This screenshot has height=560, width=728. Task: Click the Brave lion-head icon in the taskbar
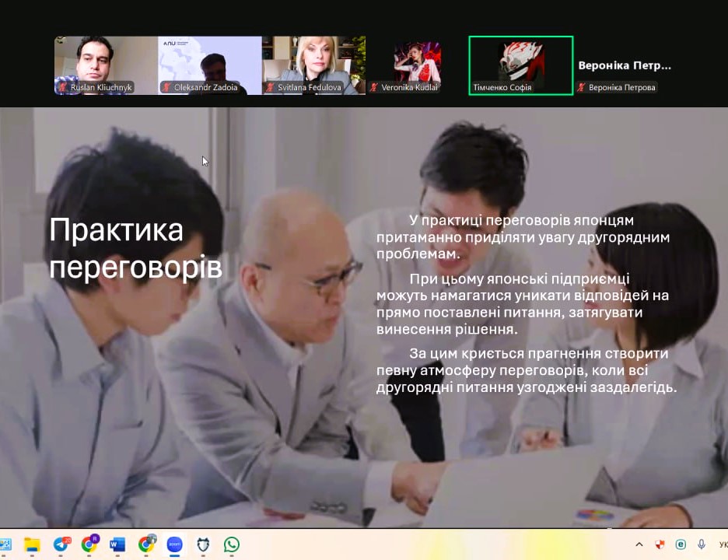click(x=203, y=544)
